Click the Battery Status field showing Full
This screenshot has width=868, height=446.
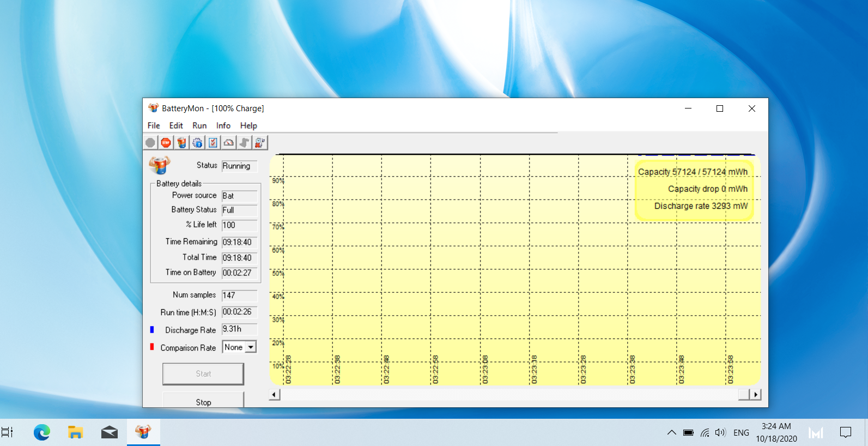tap(240, 210)
